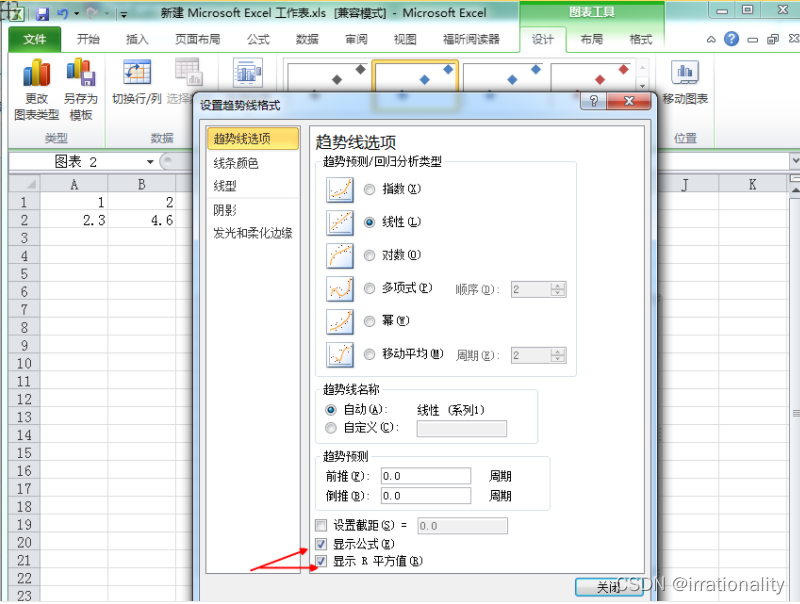Switch to the Page Layout (页面布局) tab
The height and width of the screenshot is (604, 800).
click(x=197, y=39)
